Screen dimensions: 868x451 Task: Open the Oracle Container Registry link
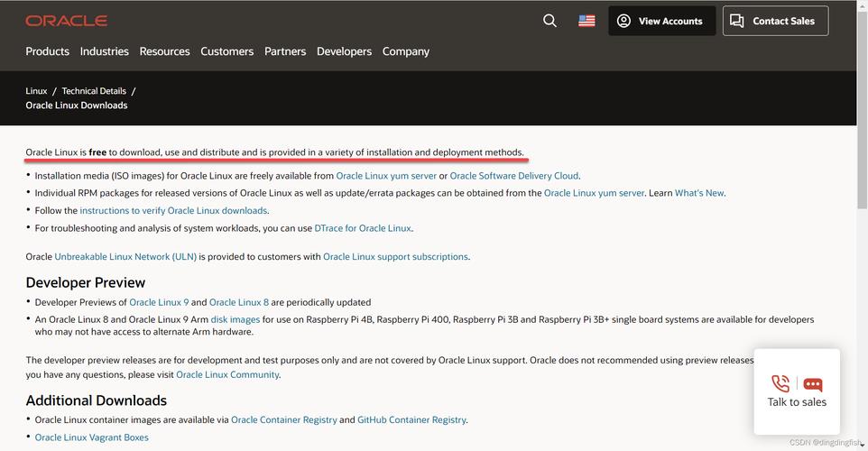coord(284,420)
